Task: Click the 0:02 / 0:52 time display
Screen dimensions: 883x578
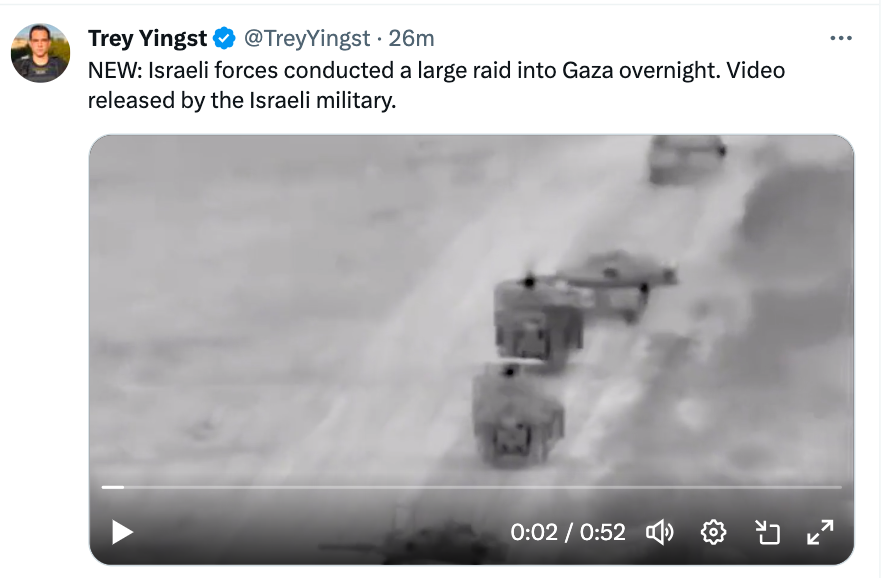Action: pos(568,532)
